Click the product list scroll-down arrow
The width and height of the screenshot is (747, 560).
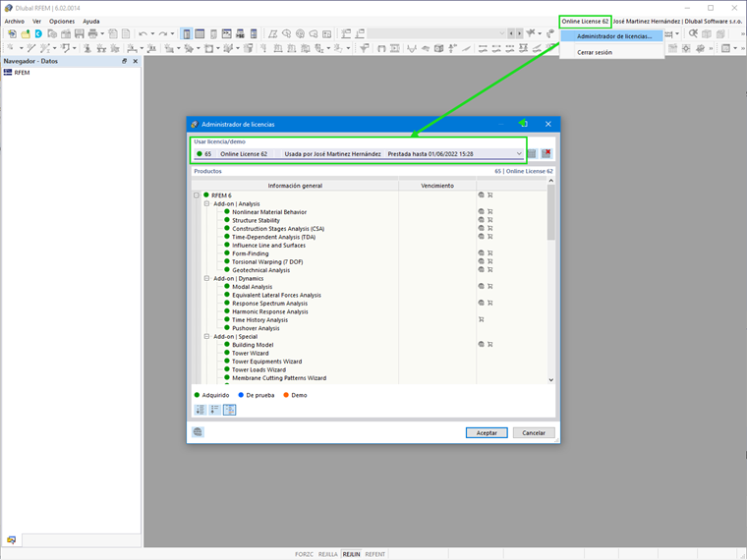point(551,380)
